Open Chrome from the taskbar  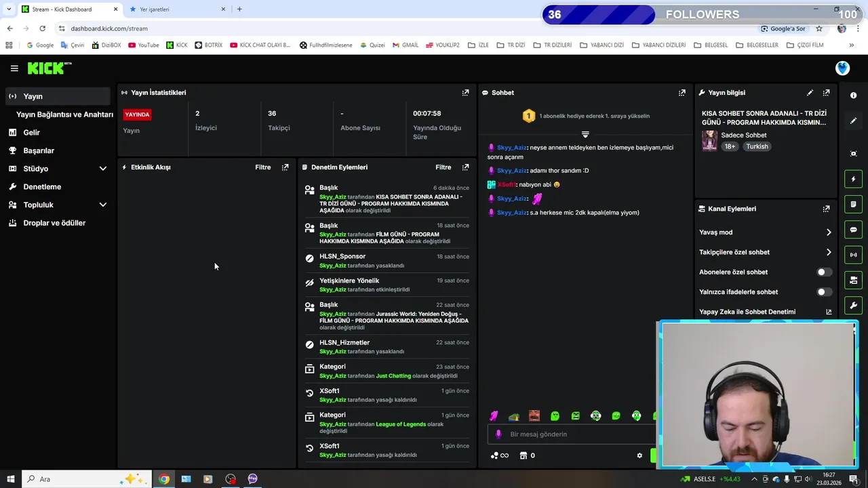[x=164, y=479]
